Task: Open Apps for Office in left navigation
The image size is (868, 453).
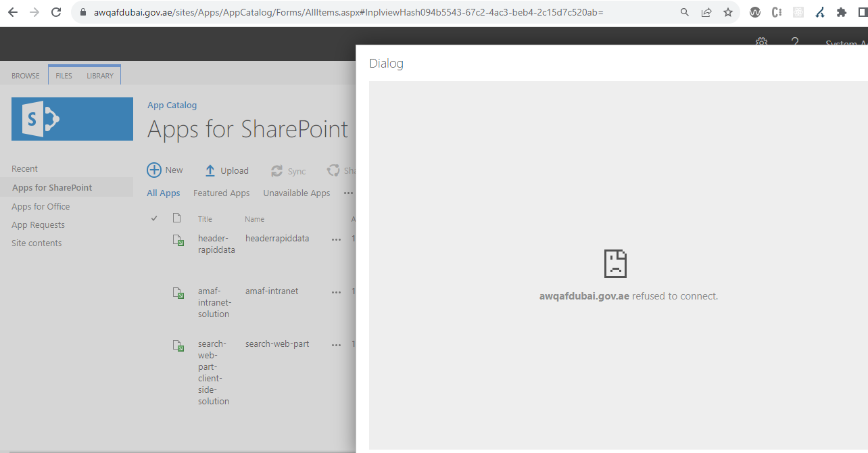Action: click(41, 206)
